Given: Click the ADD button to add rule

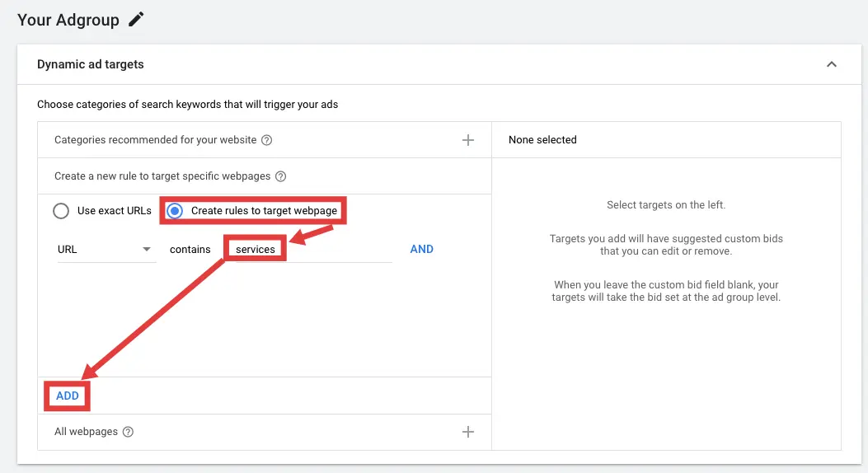Looking at the screenshot, I should click(x=68, y=396).
